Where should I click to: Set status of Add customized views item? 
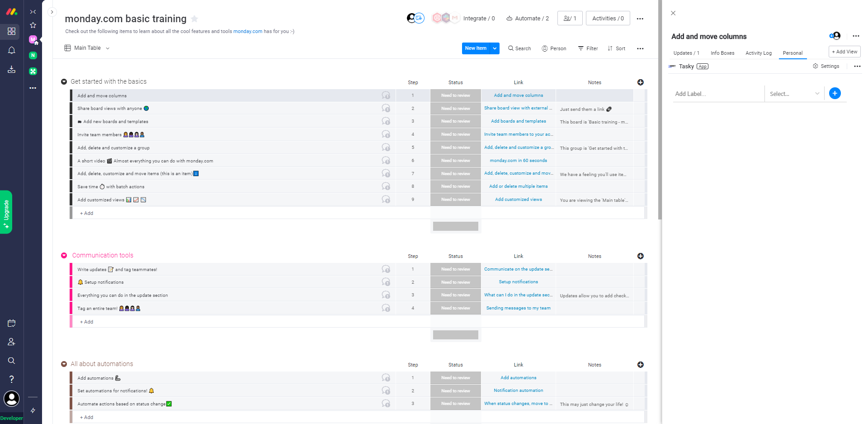(x=455, y=200)
